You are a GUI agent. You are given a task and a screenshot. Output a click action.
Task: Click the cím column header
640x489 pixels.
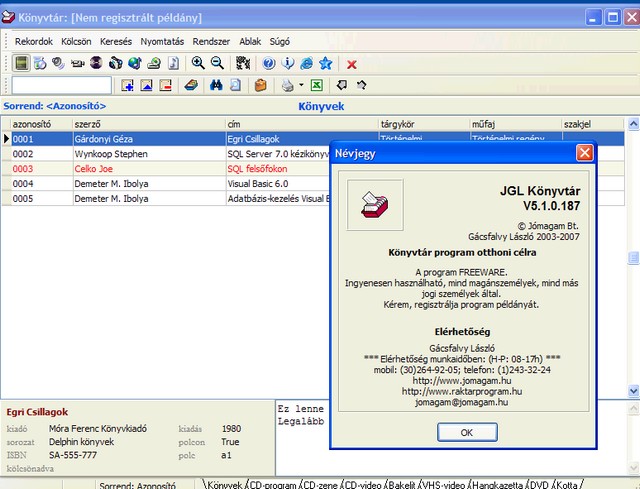tap(302, 124)
